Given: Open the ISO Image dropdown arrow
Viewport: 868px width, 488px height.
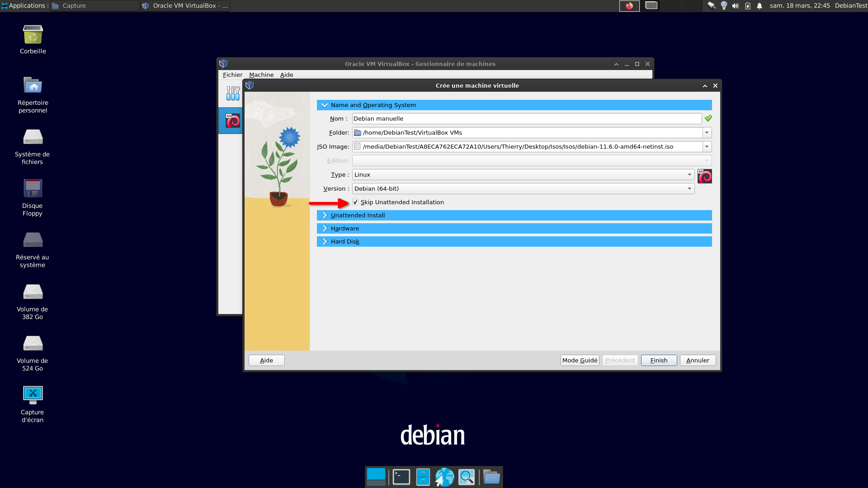Looking at the screenshot, I should pyautogui.click(x=707, y=147).
